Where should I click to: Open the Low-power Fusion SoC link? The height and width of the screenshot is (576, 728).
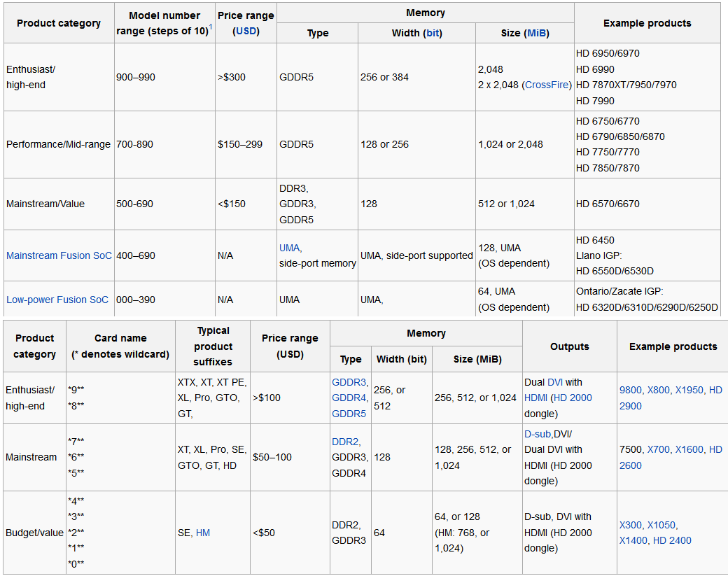[x=57, y=300]
